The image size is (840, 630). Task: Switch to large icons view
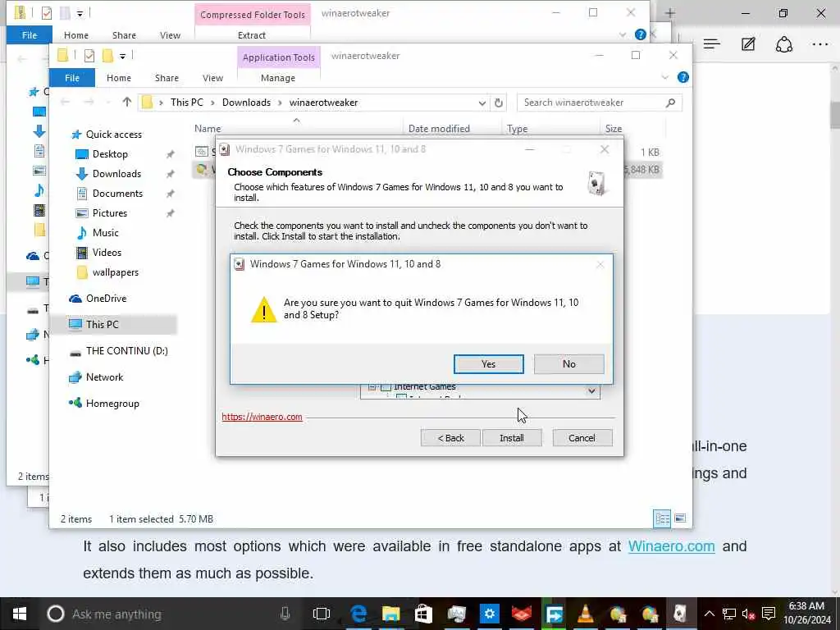(x=680, y=518)
